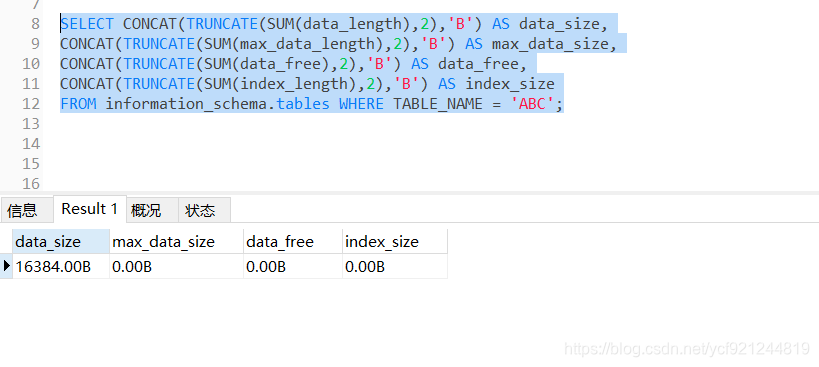
Task: Select the 0.00B cell under index_size
Action: tap(395, 267)
